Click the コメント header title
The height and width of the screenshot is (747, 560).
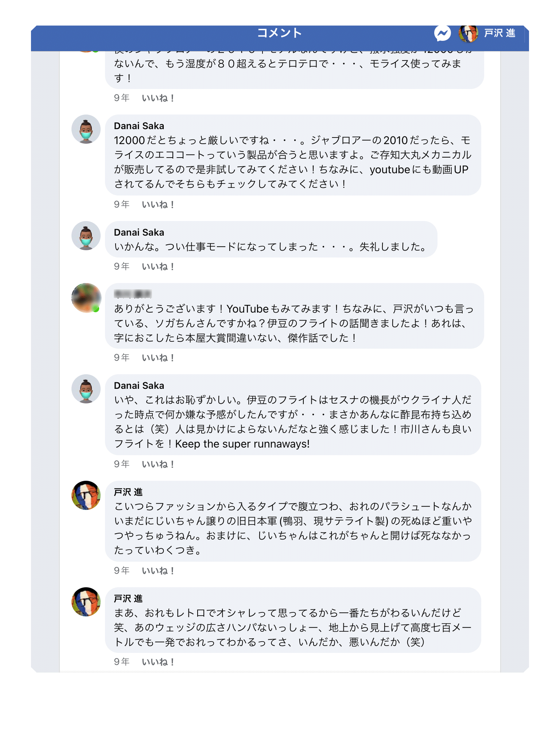pos(280,33)
